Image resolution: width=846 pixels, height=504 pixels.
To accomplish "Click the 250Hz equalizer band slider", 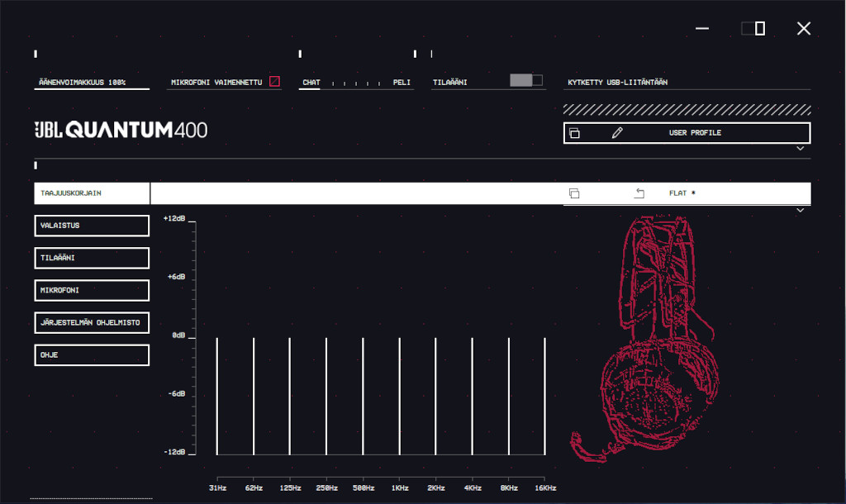I will 326,396.
